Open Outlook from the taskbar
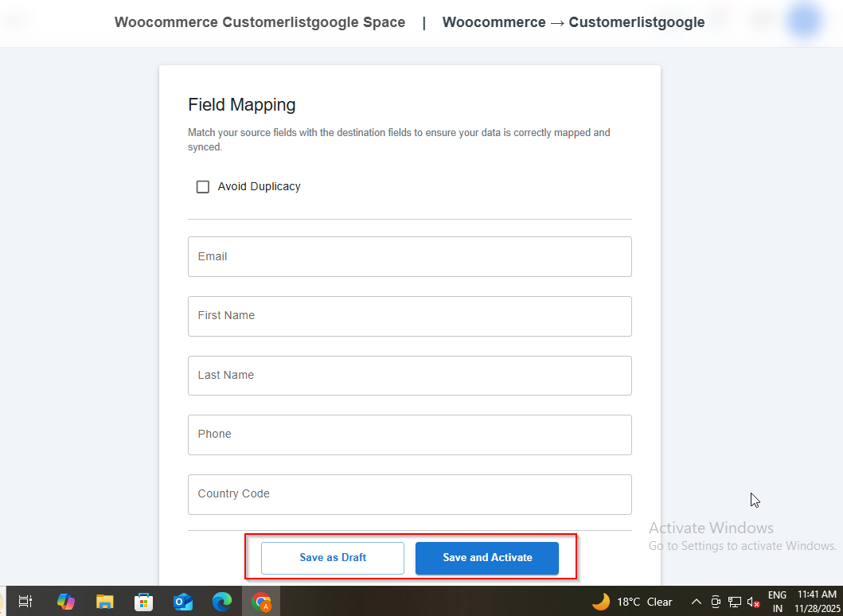This screenshot has height=616, width=843. tap(183, 602)
